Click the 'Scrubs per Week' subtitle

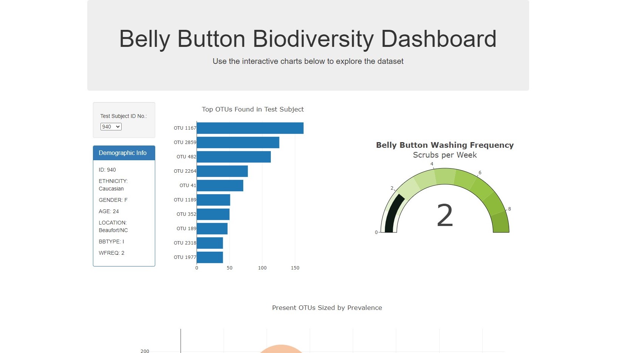pyautogui.click(x=445, y=155)
